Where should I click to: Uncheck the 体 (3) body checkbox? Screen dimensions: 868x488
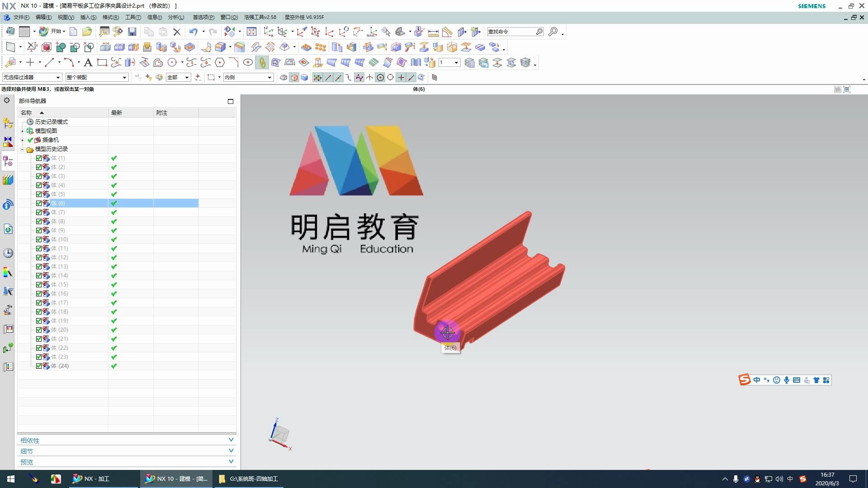(x=39, y=176)
